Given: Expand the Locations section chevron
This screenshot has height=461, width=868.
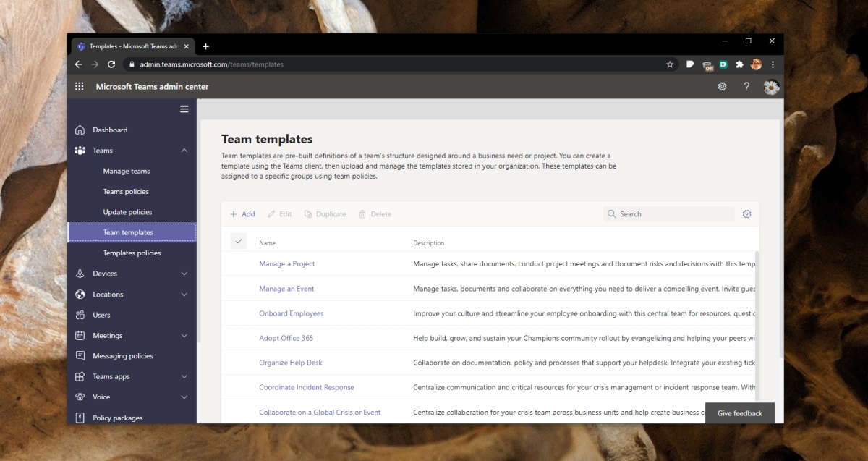Looking at the screenshot, I should 184,295.
